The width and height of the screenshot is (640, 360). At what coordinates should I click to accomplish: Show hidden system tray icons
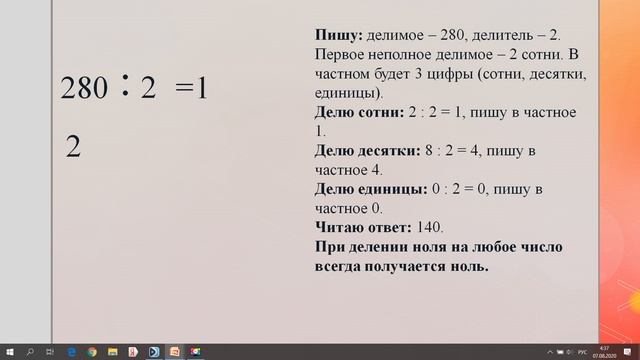pyautogui.click(x=550, y=352)
